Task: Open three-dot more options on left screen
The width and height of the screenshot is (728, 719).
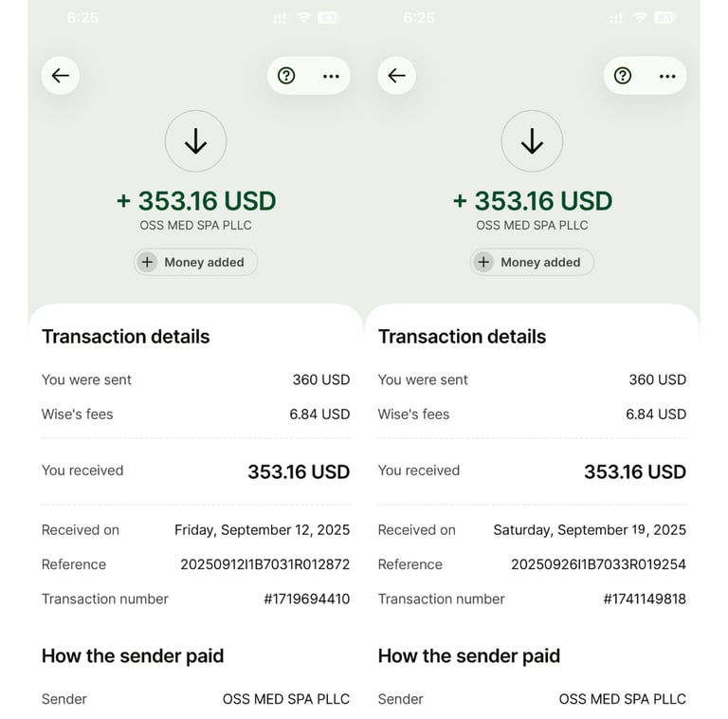Action: [x=331, y=76]
